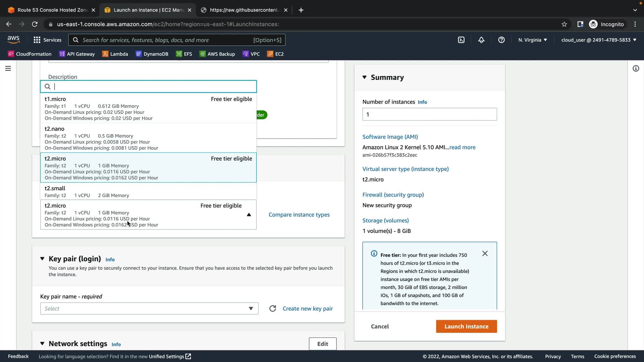Dismiss the Free tier info box
Viewport: 644px width, 362px height.
(x=485, y=253)
